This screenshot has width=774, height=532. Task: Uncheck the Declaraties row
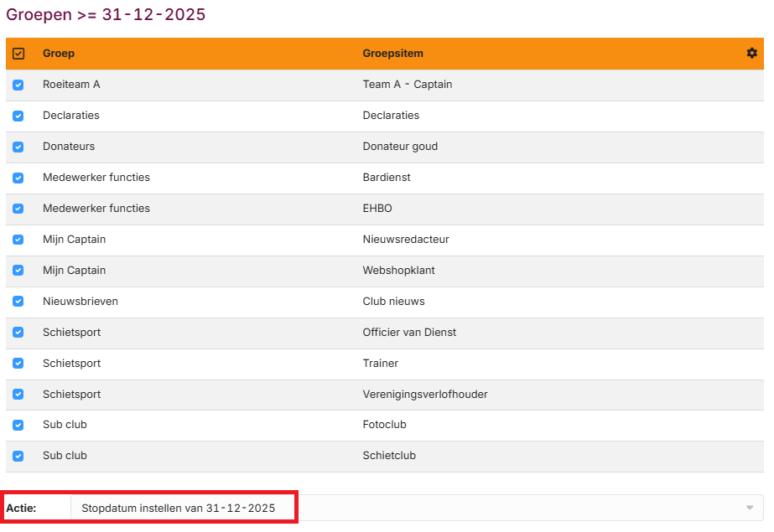pos(18,116)
